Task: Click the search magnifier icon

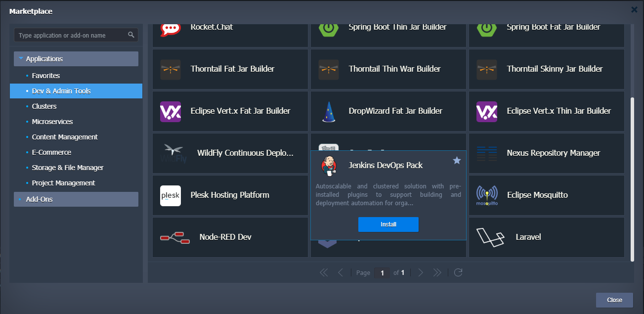Action: tap(131, 35)
